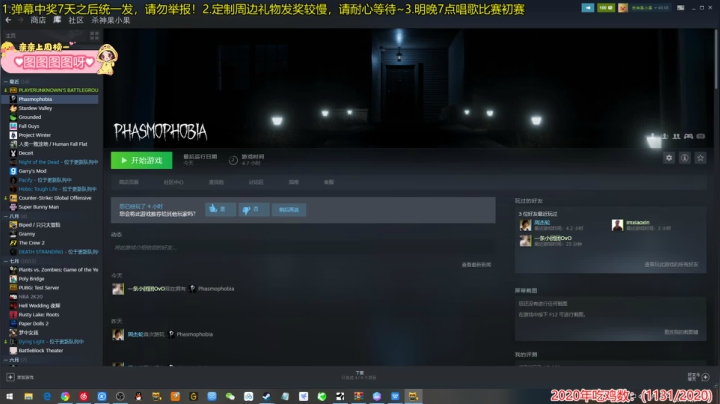Click Garry's Mod game icon

coord(13,171)
